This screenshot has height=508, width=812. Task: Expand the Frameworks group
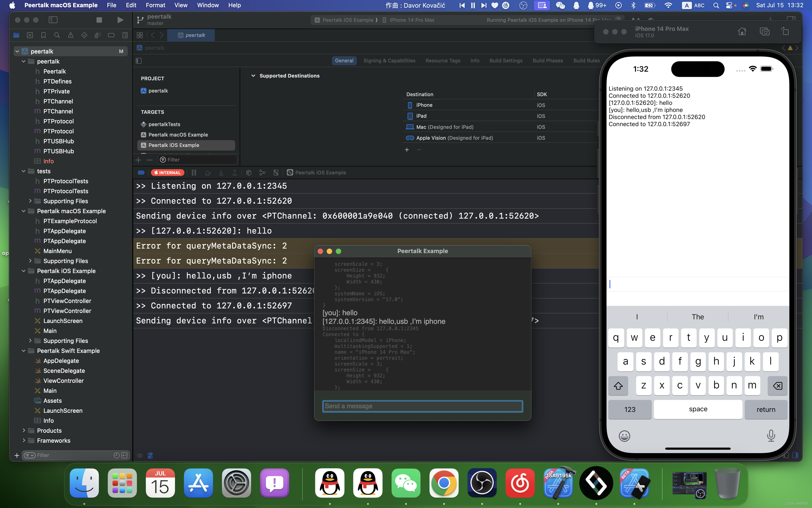(24, 440)
